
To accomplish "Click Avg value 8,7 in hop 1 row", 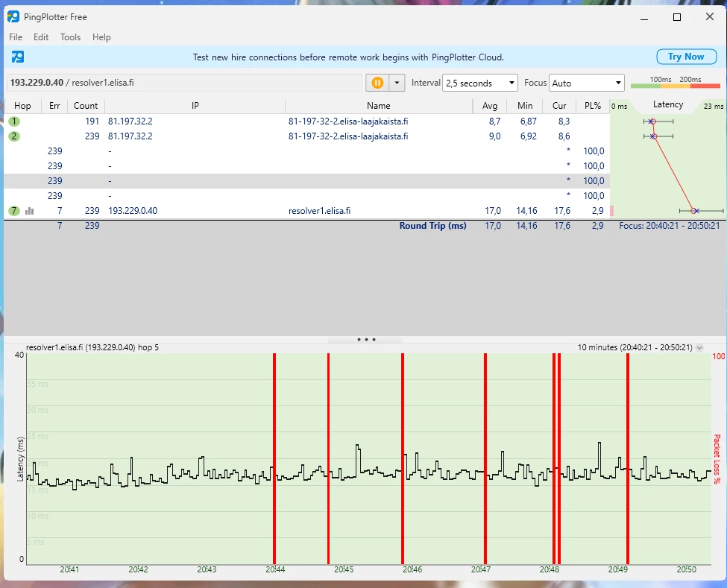I will pyautogui.click(x=494, y=121).
